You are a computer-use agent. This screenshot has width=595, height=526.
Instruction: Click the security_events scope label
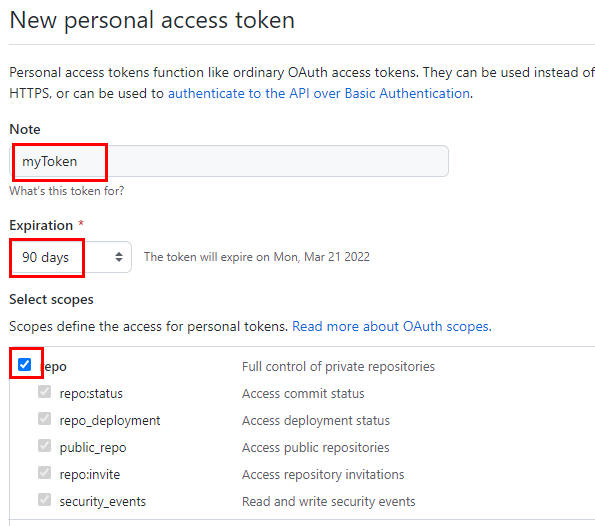102,502
